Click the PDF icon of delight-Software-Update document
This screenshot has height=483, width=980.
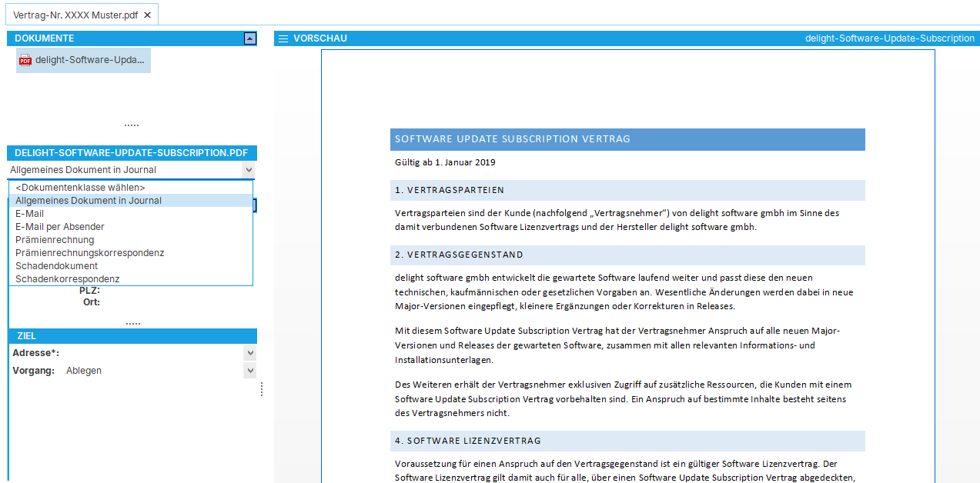(x=25, y=60)
